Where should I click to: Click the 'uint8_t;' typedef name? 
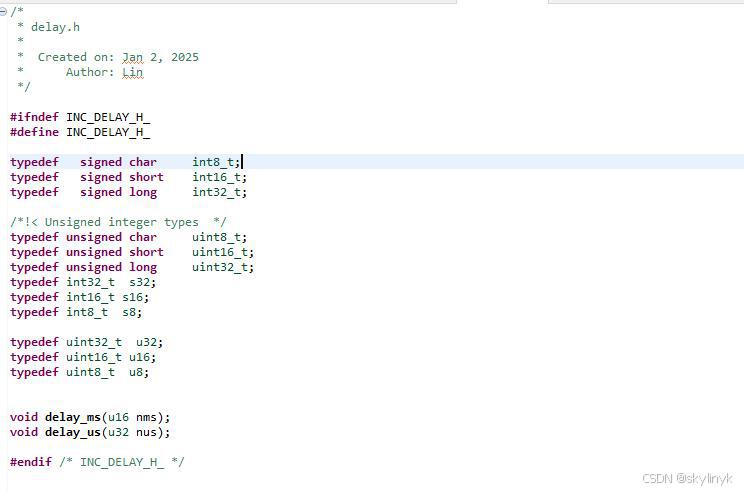click(x=220, y=237)
